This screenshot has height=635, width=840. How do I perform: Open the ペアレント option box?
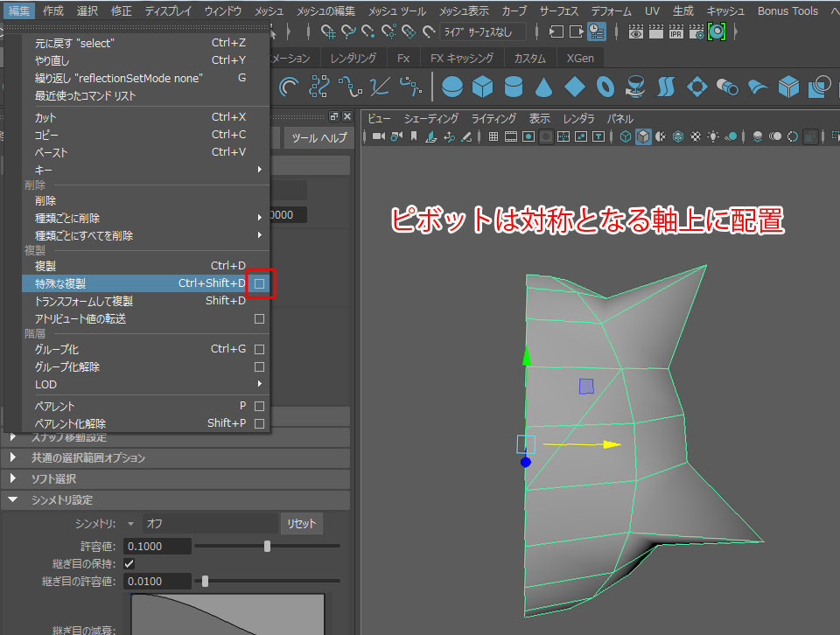pos(260,406)
